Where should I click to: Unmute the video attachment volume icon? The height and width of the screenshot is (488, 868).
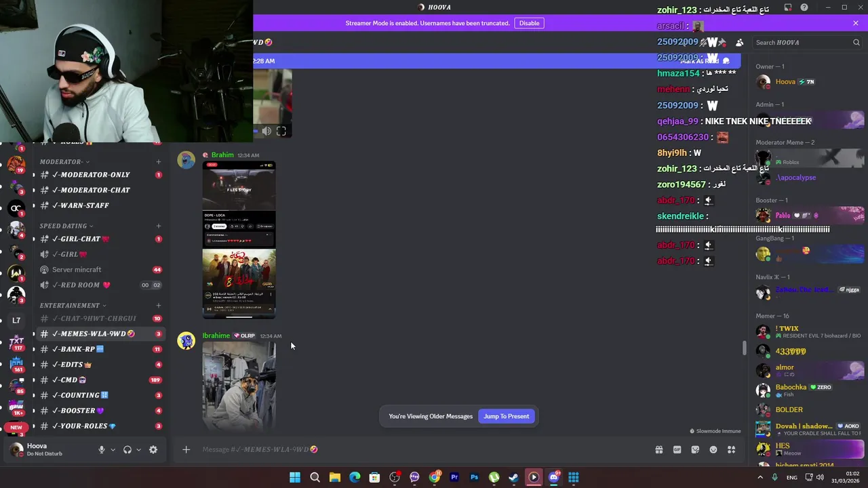[267, 131]
